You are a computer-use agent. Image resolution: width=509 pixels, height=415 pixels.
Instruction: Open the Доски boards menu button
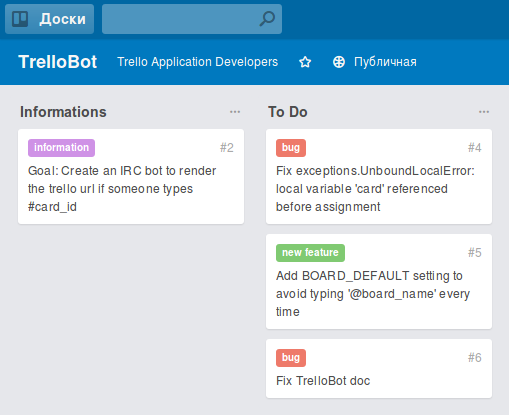[49, 19]
